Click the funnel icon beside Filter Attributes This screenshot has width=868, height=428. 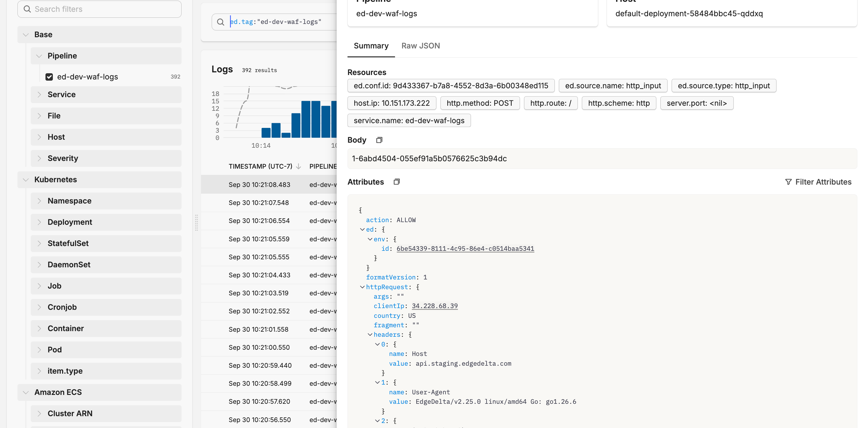[x=788, y=182]
